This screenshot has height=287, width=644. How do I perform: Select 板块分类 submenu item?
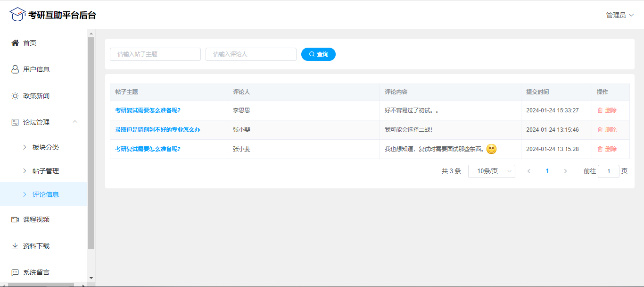45,147
